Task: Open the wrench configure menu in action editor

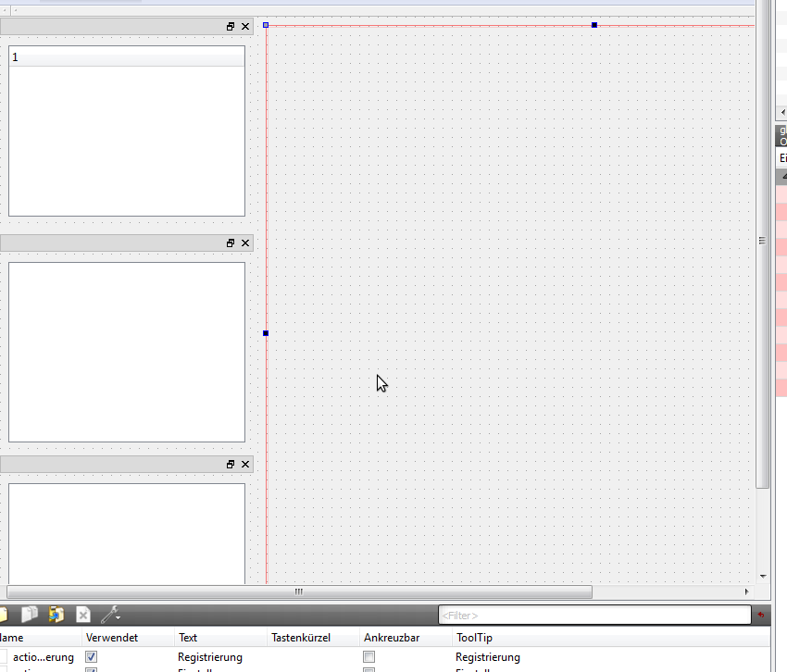Action: 110,615
